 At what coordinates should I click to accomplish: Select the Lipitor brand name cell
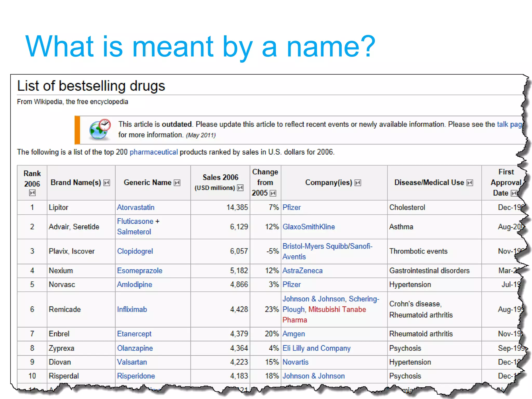81,207
